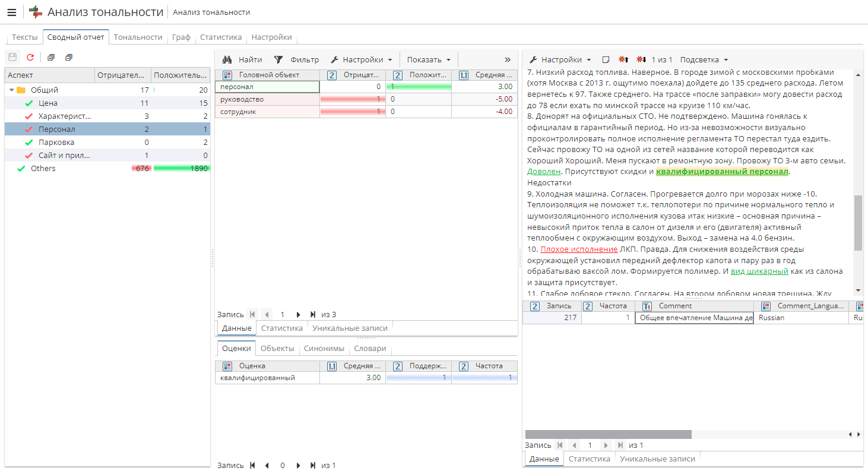
Task: Click the green check beside Парковка
Action: [29, 143]
